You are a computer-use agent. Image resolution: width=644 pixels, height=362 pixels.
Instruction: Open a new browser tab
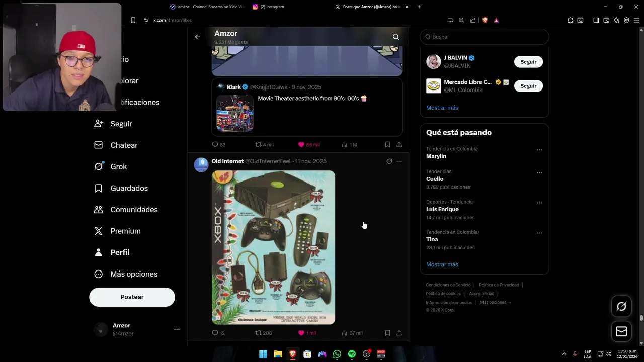(x=419, y=7)
